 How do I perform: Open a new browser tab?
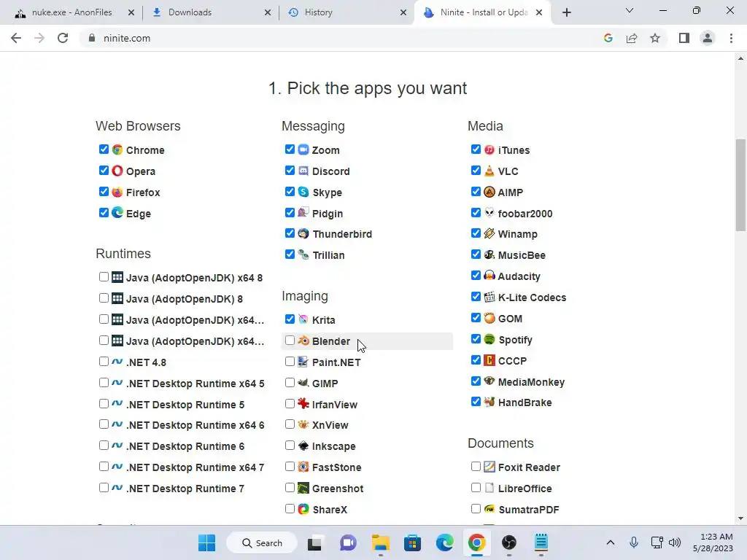pyautogui.click(x=566, y=12)
